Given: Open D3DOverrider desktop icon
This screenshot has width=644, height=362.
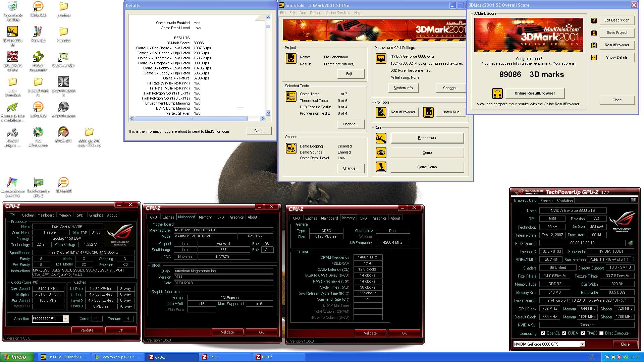Looking at the screenshot, I should click(x=63, y=60).
